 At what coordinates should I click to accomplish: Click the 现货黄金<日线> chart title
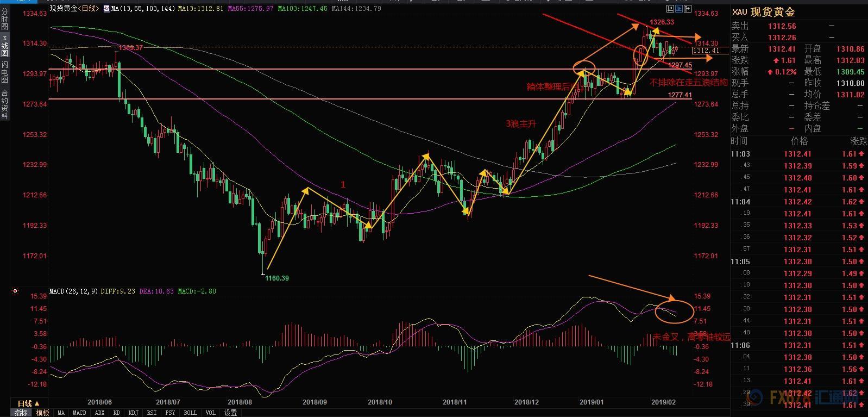(x=74, y=9)
